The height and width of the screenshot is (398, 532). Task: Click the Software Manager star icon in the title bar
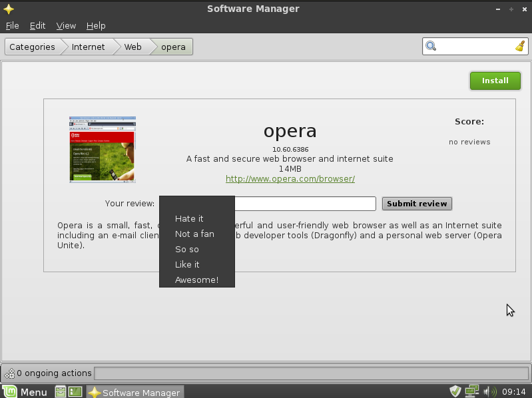click(9, 9)
